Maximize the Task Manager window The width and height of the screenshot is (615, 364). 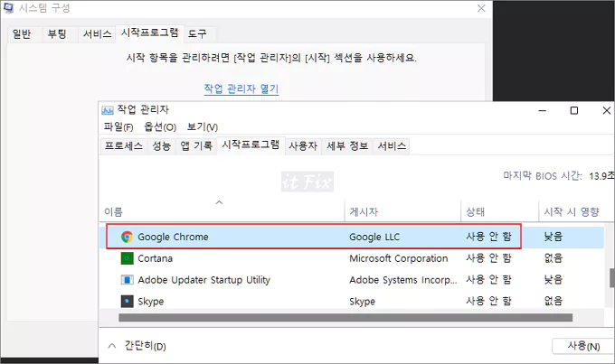tap(573, 110)
